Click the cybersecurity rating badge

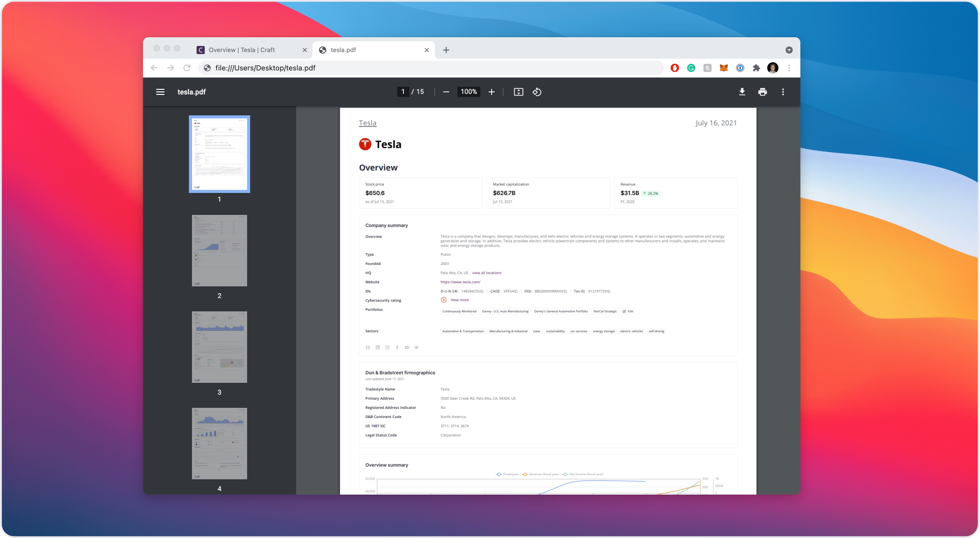point(444,300)
